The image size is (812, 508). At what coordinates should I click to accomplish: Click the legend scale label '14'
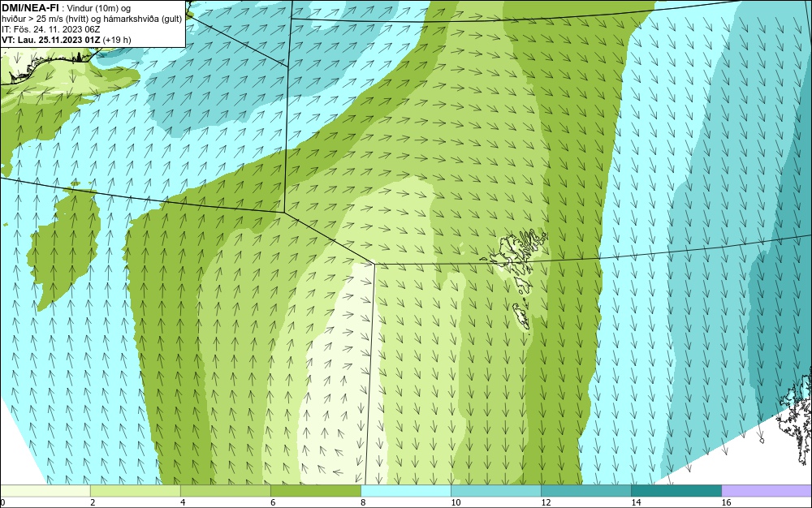point(636,502)
